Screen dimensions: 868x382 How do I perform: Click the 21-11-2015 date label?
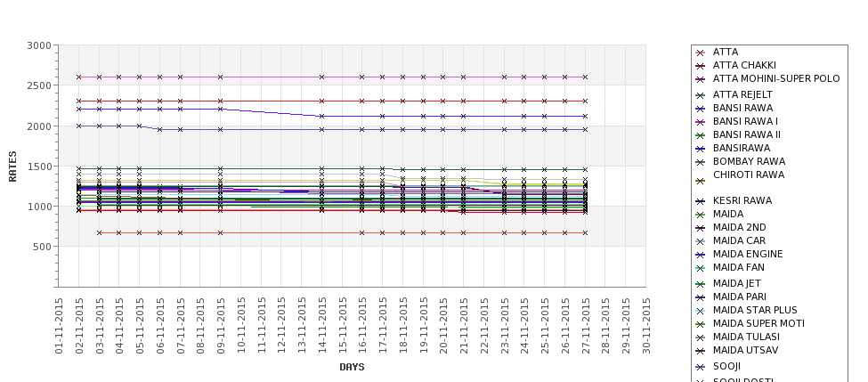[463, 326]
